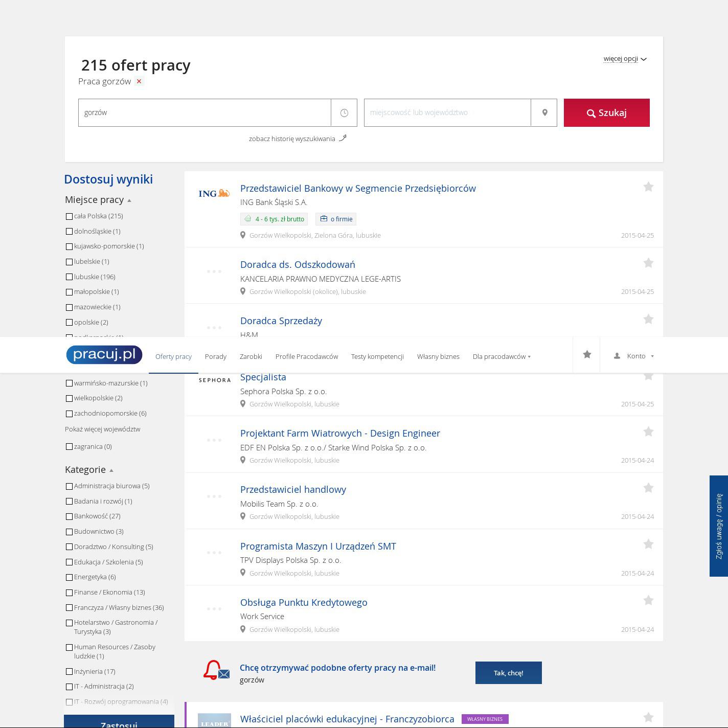Open 'Programista Maszyn I Urządzeń SMT' offer
Image resolution: width=728 pixels, height=728 pixels.
pyautogui.click(x=318, y=546)
